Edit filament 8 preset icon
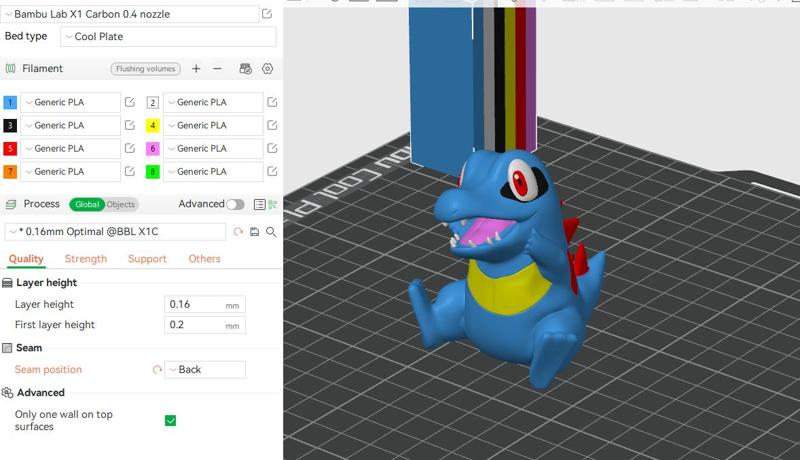Screen dimensions: 800x460 point(272,171)
